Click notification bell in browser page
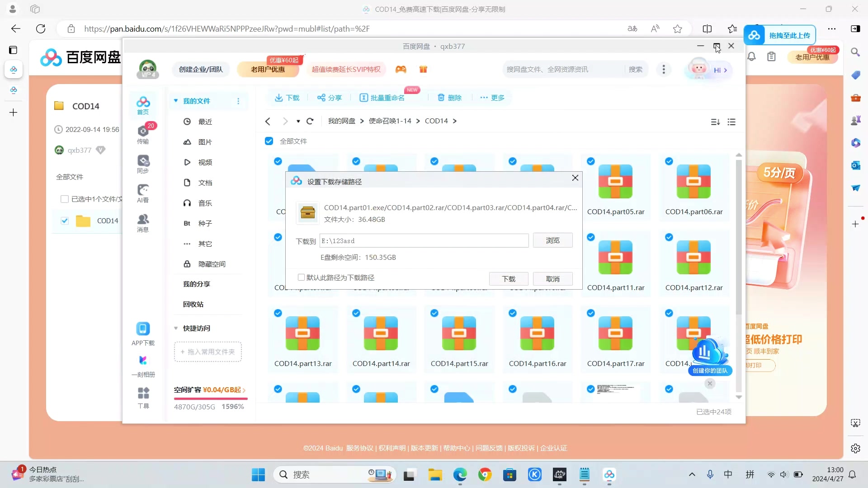The image size is (868, 488). click(x=752, y=57)
